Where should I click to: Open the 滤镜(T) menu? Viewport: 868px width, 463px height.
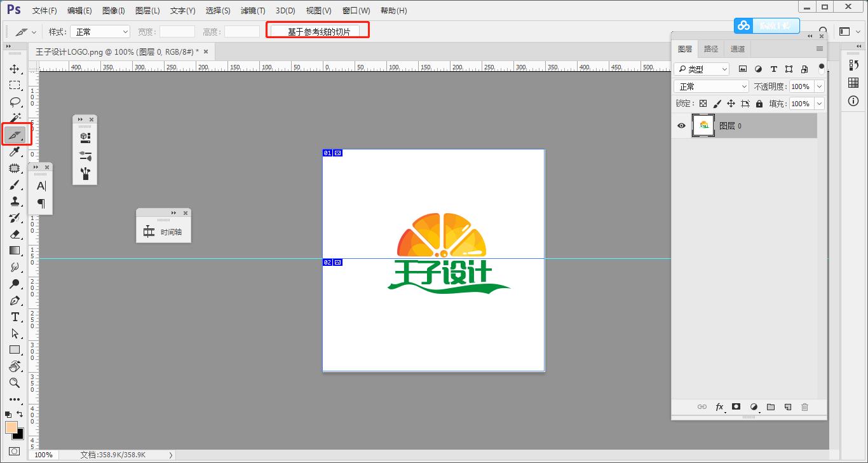coord(253,11)
